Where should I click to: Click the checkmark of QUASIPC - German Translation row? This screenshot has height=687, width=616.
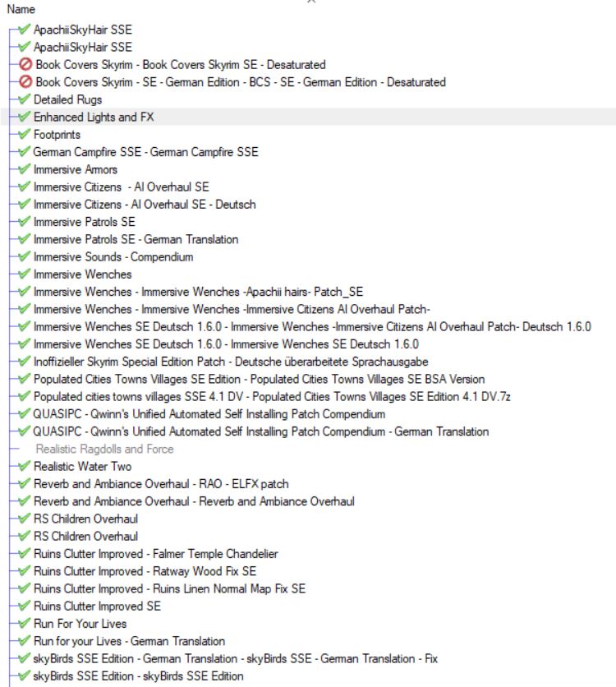coord(25,431)
